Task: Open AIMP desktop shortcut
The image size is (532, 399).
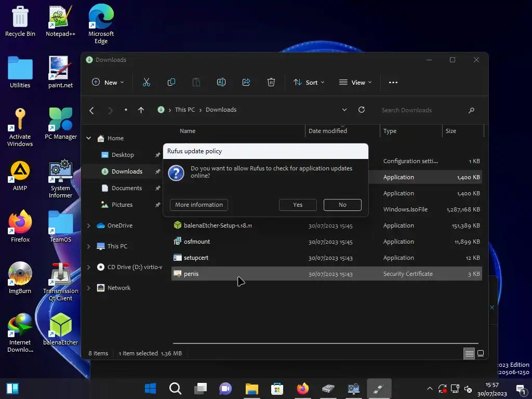Action: coord(20,175)
